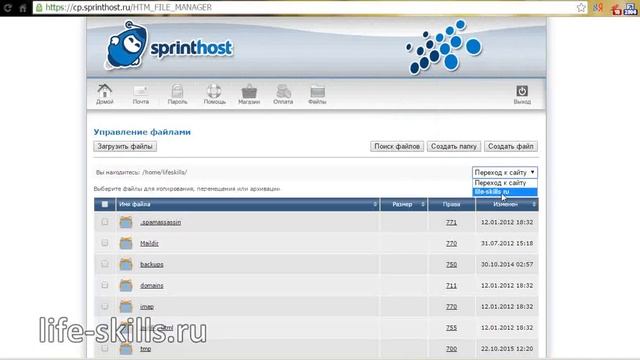The image size is (640, 360).
Task: Open the Переход к сайту dropdown
Action: click(x=504, y=172)
